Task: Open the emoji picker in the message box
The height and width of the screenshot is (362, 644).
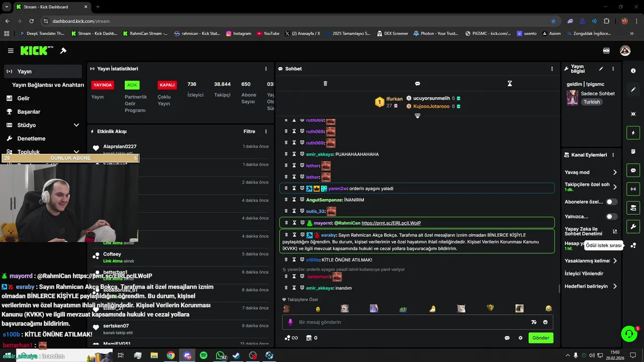Action: point(545,322)
